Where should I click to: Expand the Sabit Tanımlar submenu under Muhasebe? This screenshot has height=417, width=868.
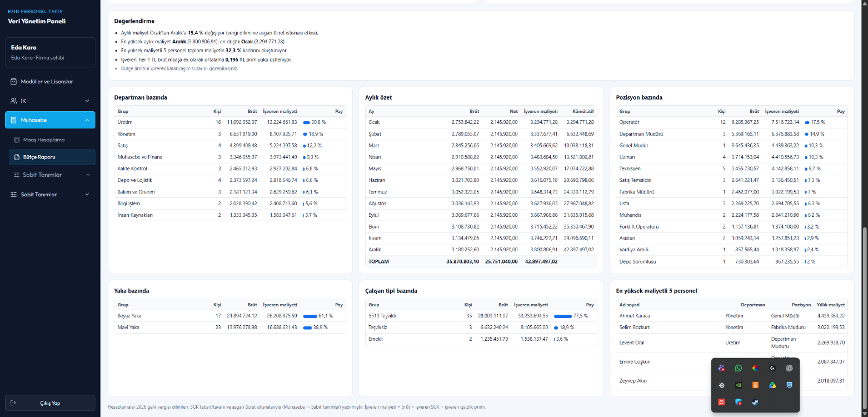(x=52, y=175)
